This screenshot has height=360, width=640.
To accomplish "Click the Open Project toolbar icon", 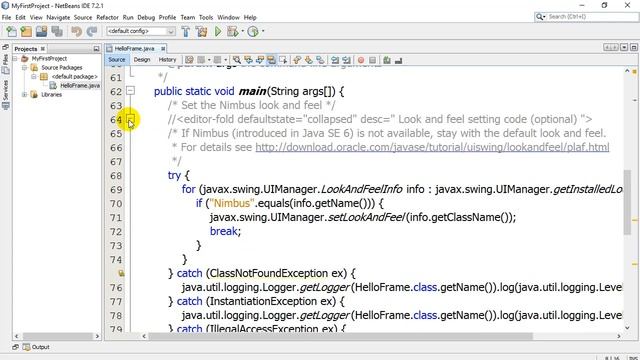I will tap(41, 31).
